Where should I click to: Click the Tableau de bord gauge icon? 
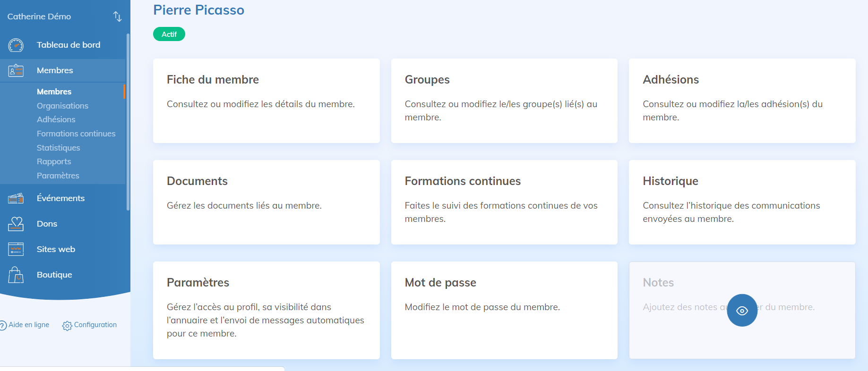16,45
